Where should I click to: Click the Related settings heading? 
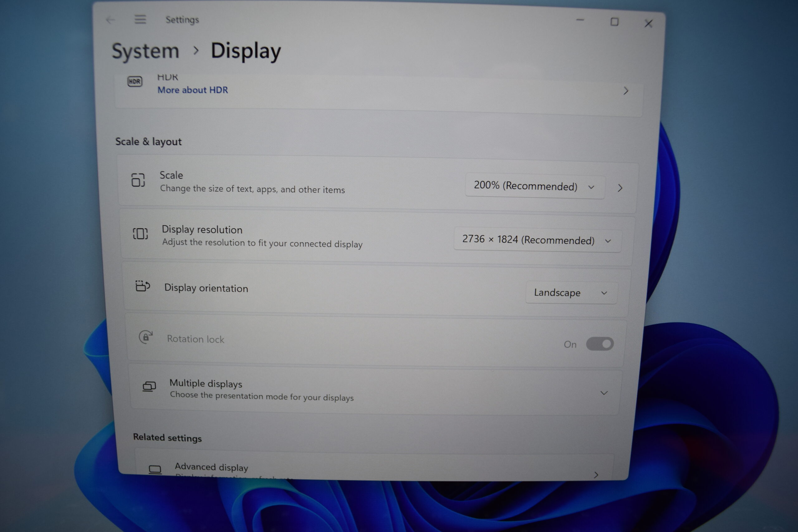167,438
